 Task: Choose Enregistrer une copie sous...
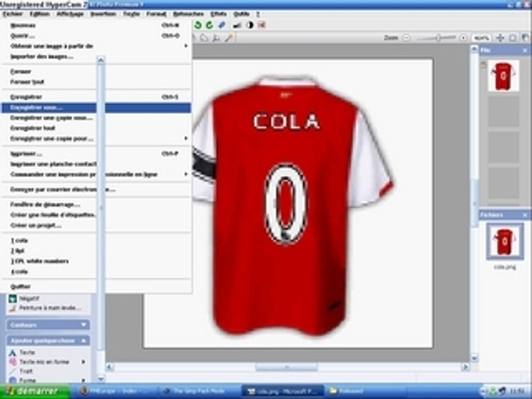[96, 117]
